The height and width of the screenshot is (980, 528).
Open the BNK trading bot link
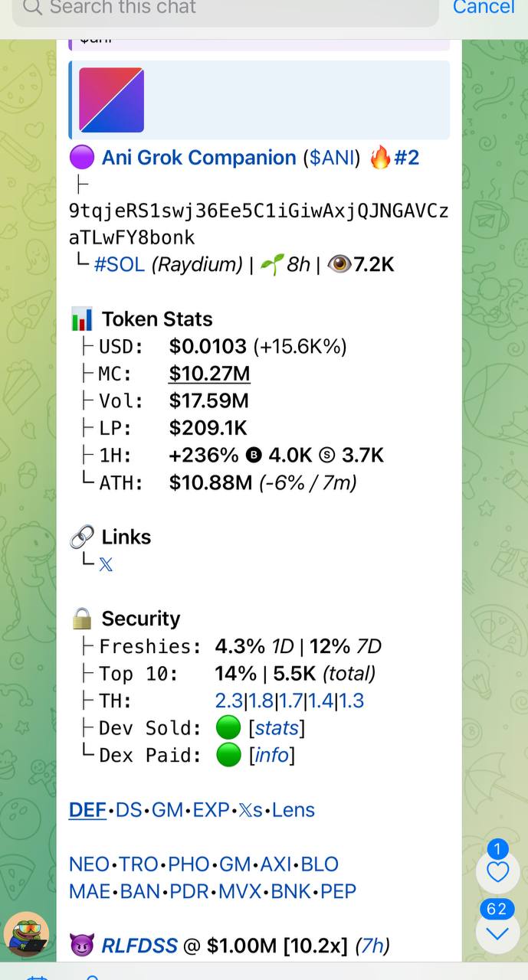coord(291,892)
